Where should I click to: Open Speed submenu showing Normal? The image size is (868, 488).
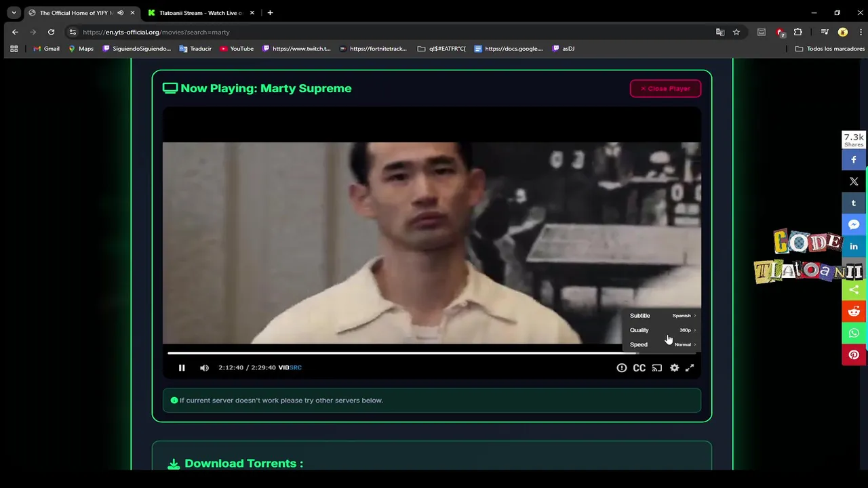tap(663, 344)
